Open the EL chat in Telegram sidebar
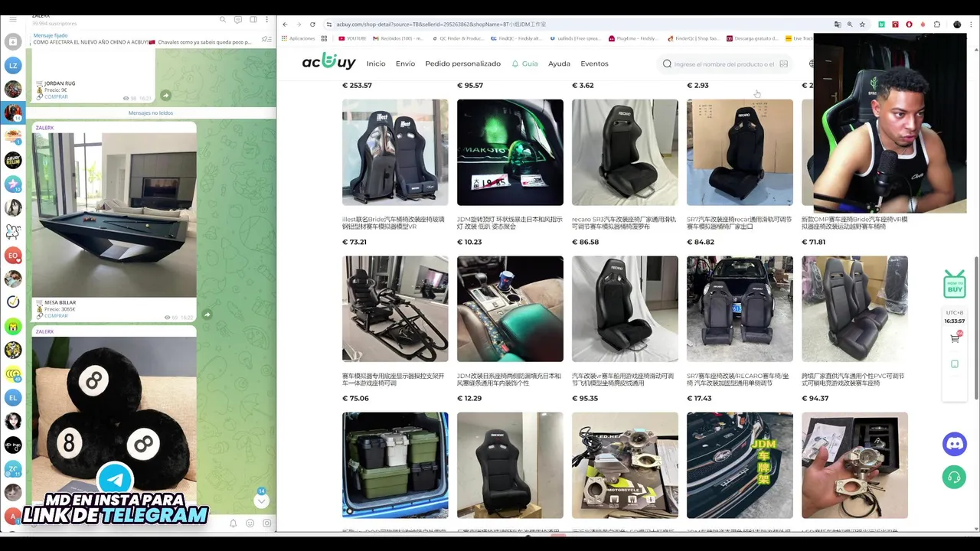 click(13, 397)
